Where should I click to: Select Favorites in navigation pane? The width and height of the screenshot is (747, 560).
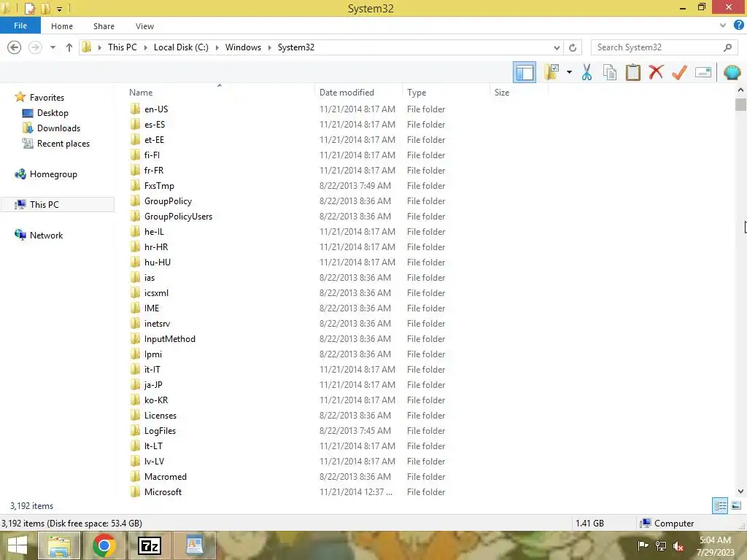pyautogui.click(x=47, y=97)
